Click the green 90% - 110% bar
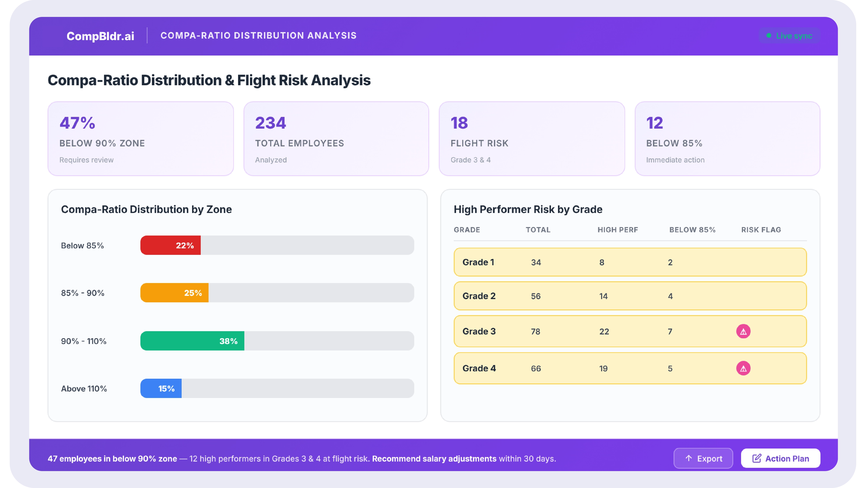Screen dimensions: 868x488 [x=192, y=341]
